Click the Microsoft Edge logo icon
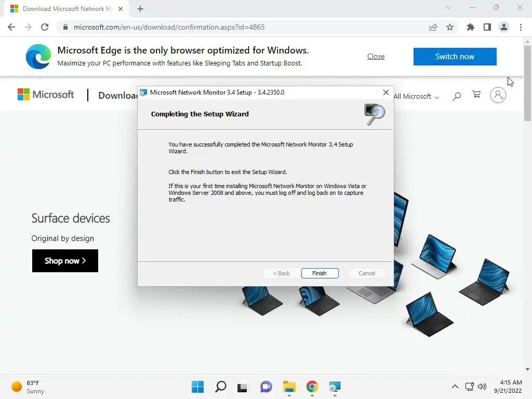The image size is (532, 399). tap(38, 56)
